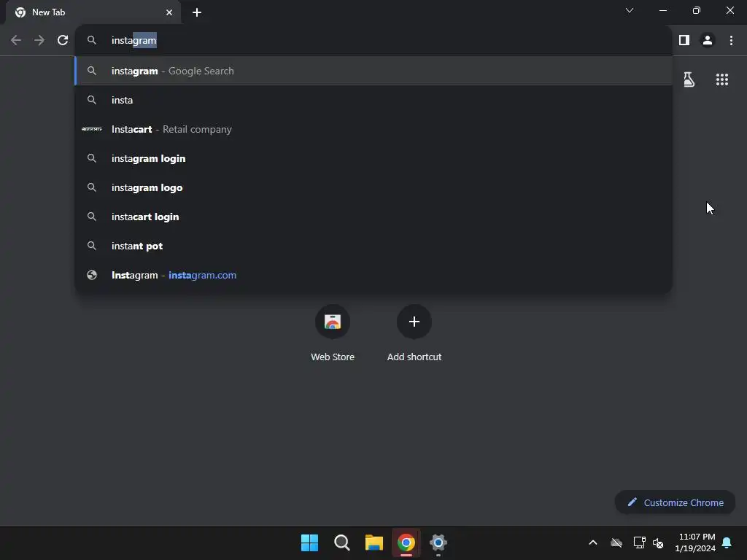Open the clock showing 11:07 PM
The width and height of the screenshot is (747, 560).
pyautogui.click(x=695, y=542)
